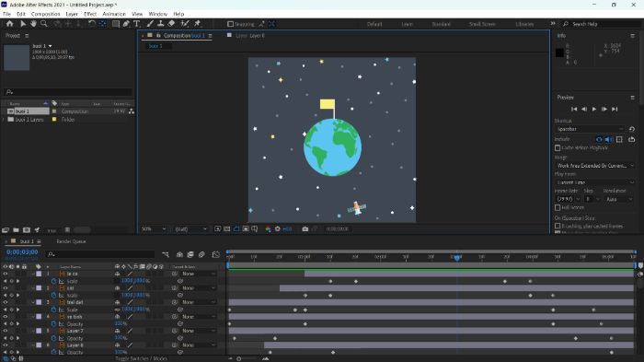644x362 pixels.
Task: Select the Rotation tool in the toolbar
Action: (x=92, y=24)
